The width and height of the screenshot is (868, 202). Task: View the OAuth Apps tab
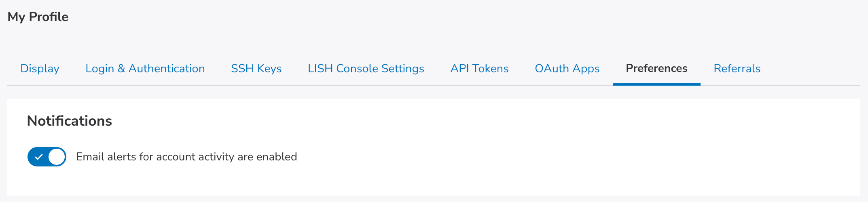567,69
